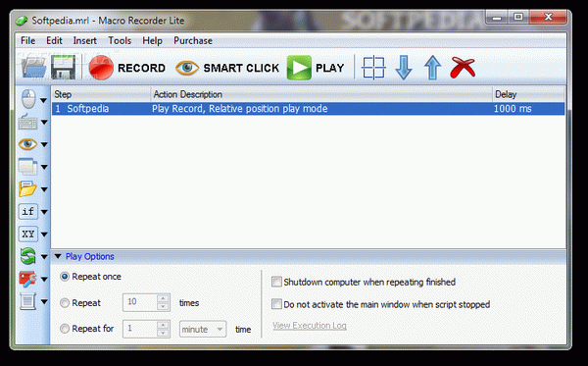Click the blue four-squares grid toolbar icon
The image size is (588, 366).
pos(373,68)
